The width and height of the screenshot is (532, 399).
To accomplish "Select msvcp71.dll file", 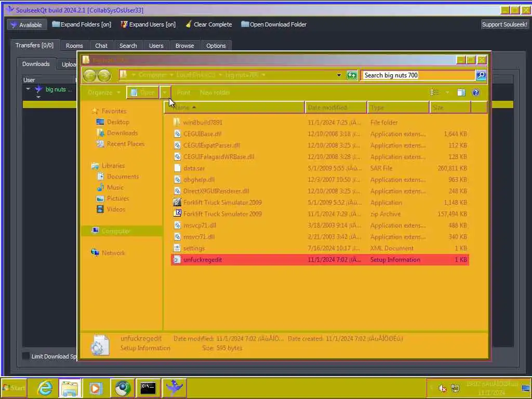I will coord(320,225).
